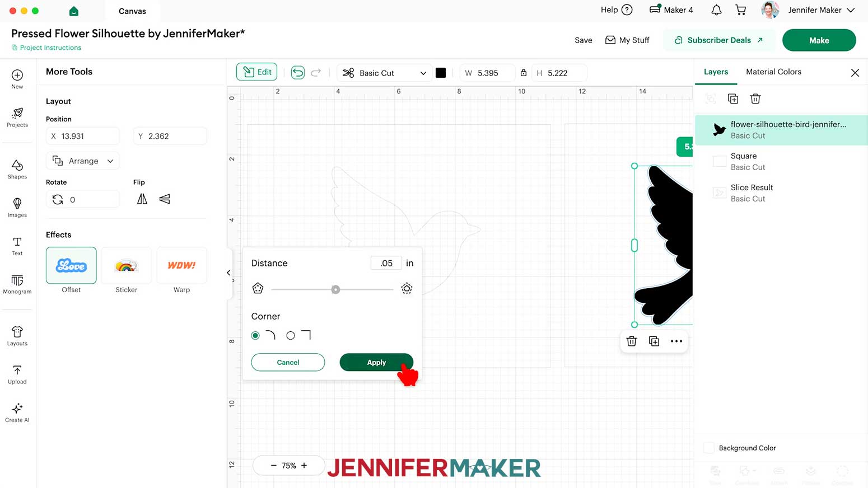Viewport: 868px width, 488px height.
Task: Switch to the Layers tab
Action: click(716, 72)
